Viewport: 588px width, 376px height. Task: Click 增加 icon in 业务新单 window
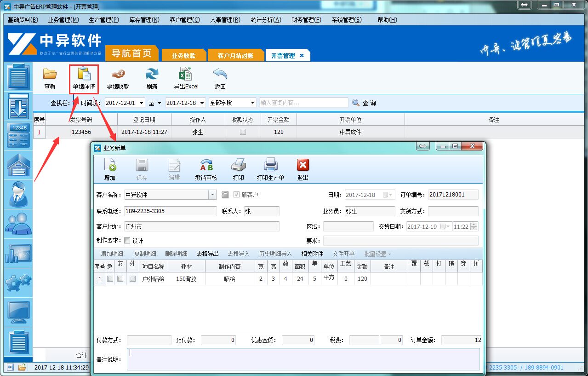[x=110, y=165]
